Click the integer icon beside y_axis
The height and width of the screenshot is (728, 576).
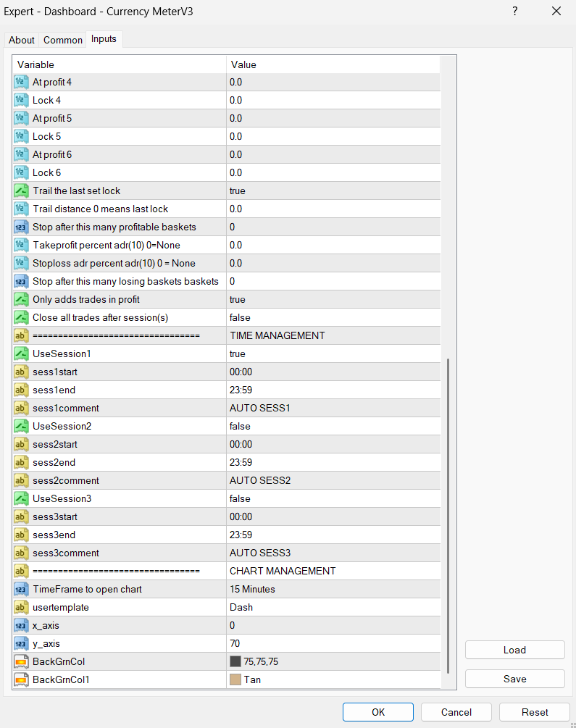point(21,643)
